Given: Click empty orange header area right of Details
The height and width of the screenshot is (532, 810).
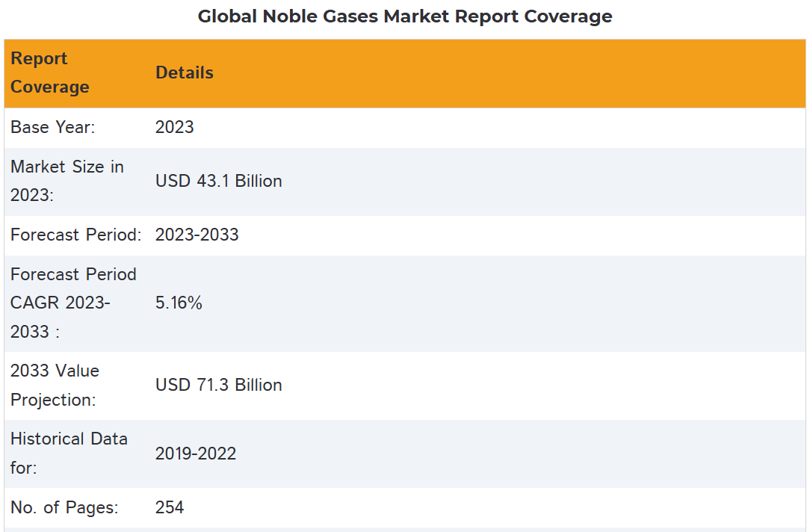Looking at the screenshot, I should click(508, 73).
